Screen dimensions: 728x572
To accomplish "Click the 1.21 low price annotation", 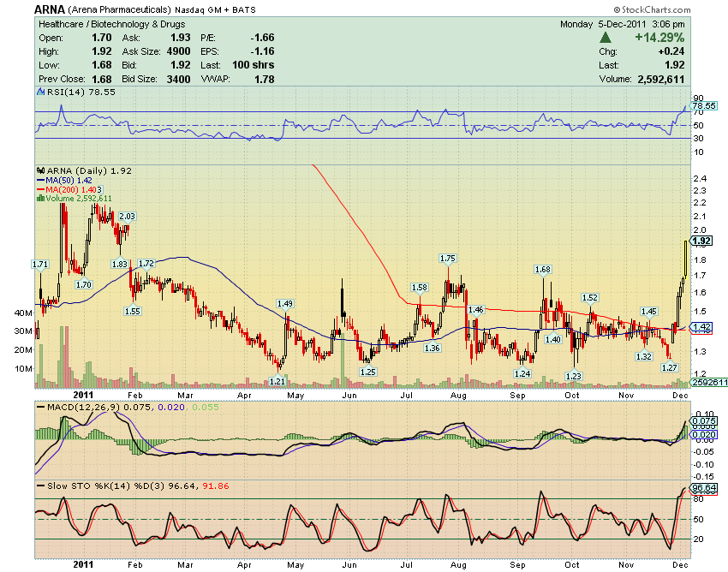I will click(277, 381).
